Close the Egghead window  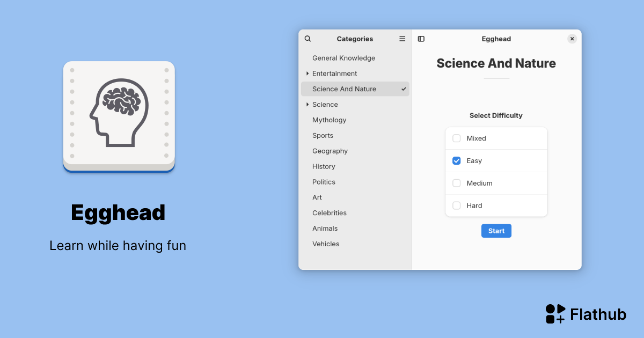pyautogui.click(x=572, y=39)
